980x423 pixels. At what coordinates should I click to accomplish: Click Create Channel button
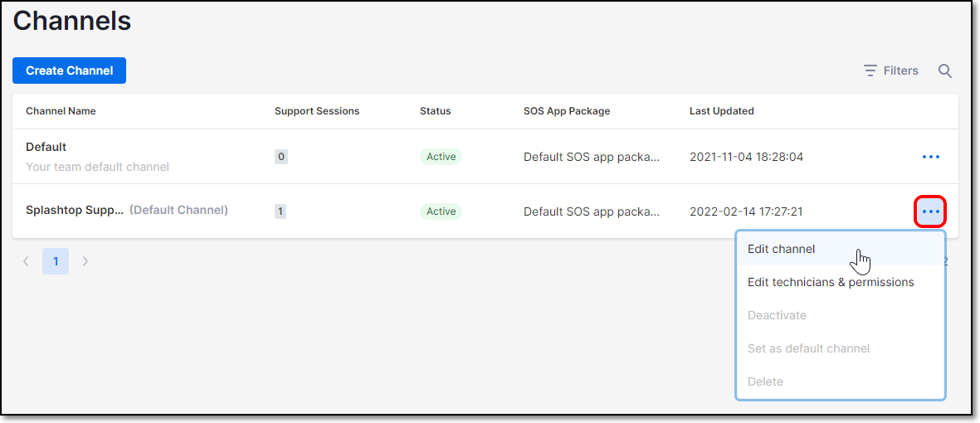coord(70,70)
